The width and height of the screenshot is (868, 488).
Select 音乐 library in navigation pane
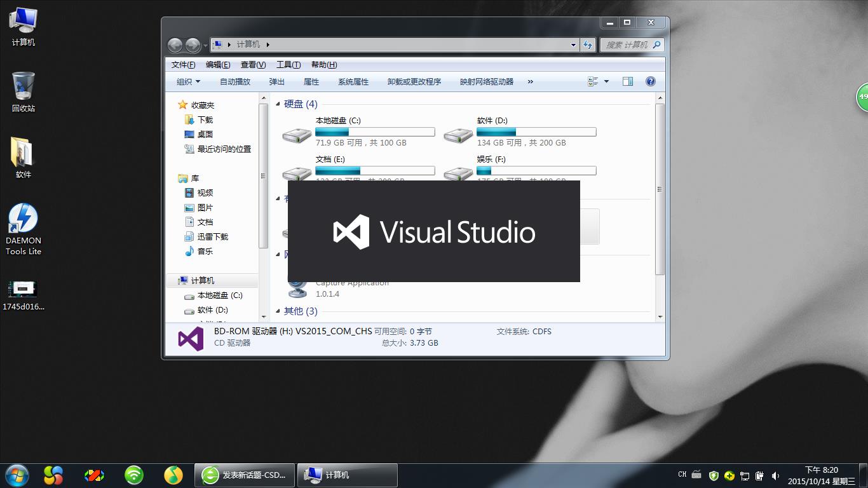(x=198, y=251)
